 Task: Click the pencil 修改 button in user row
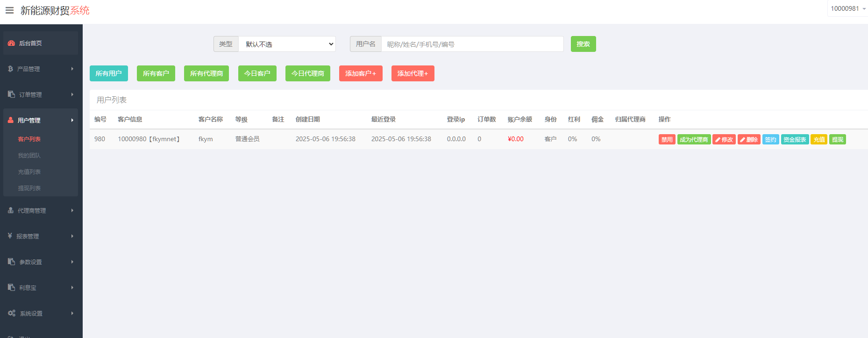click(x=724, y=139)
